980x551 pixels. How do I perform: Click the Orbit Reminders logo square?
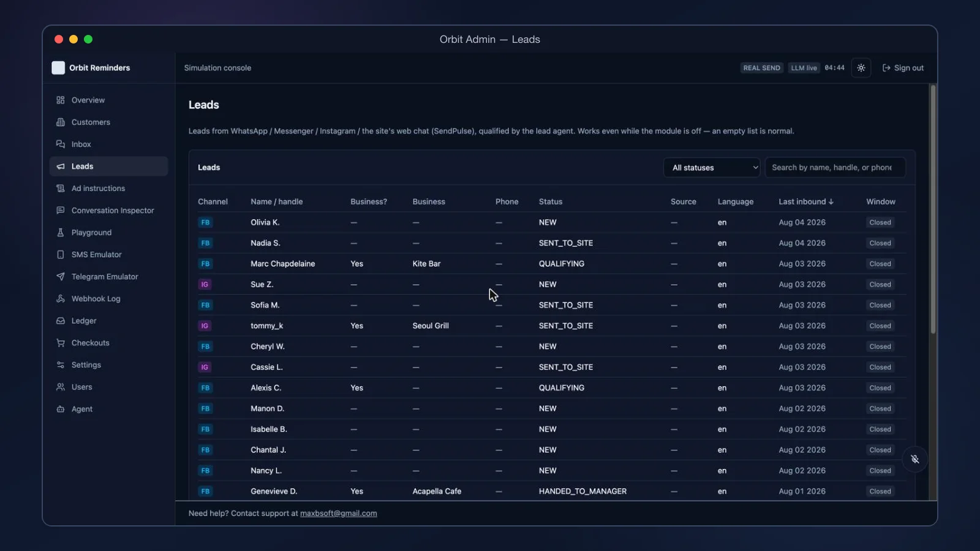58,68
